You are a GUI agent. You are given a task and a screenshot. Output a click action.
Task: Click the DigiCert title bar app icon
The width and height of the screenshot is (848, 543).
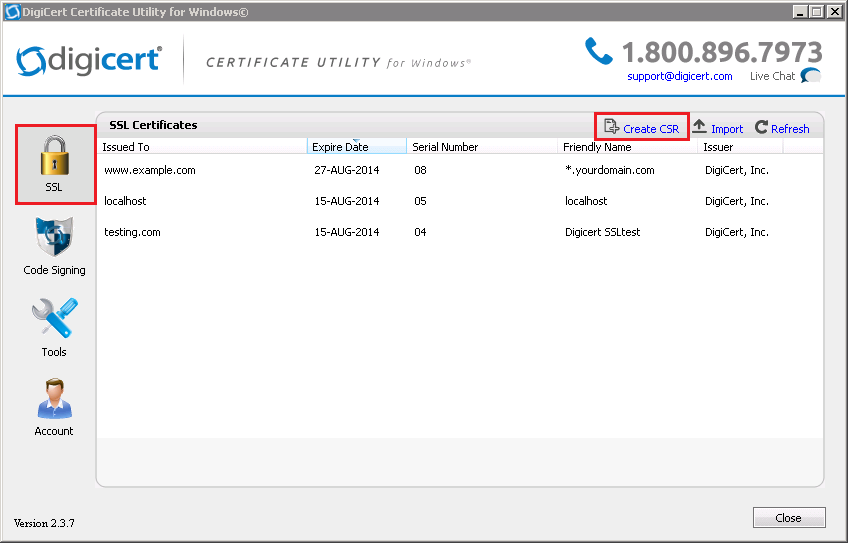coord(12,11)
